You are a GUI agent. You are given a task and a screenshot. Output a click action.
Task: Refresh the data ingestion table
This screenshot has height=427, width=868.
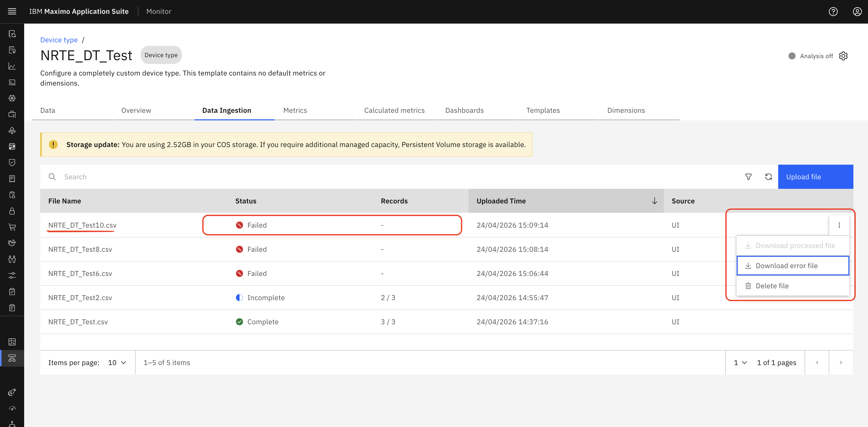(768, 177)
